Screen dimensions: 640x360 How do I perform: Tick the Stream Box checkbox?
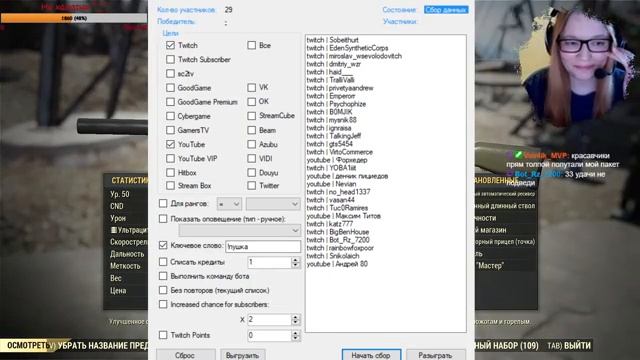coord(170,186)
